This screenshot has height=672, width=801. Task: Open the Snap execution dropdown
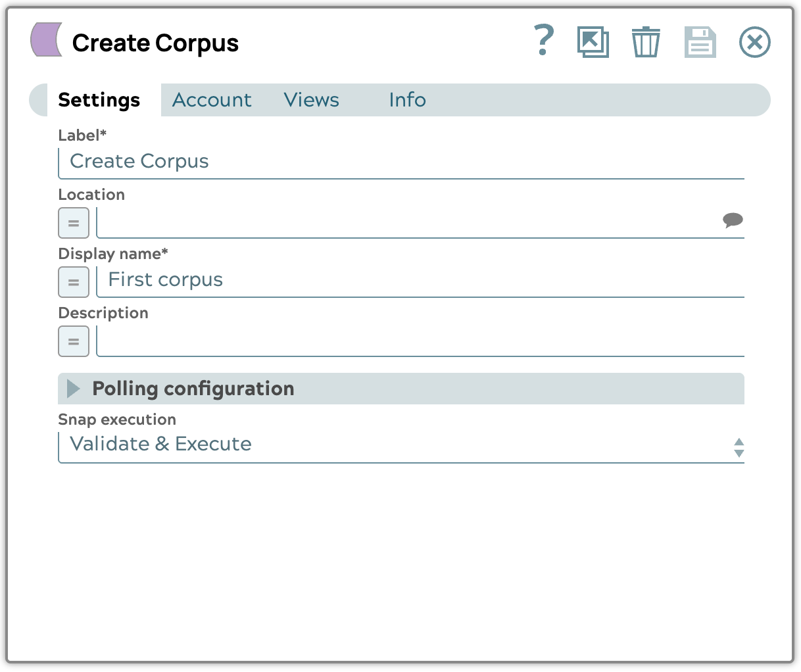click(401, 445)
